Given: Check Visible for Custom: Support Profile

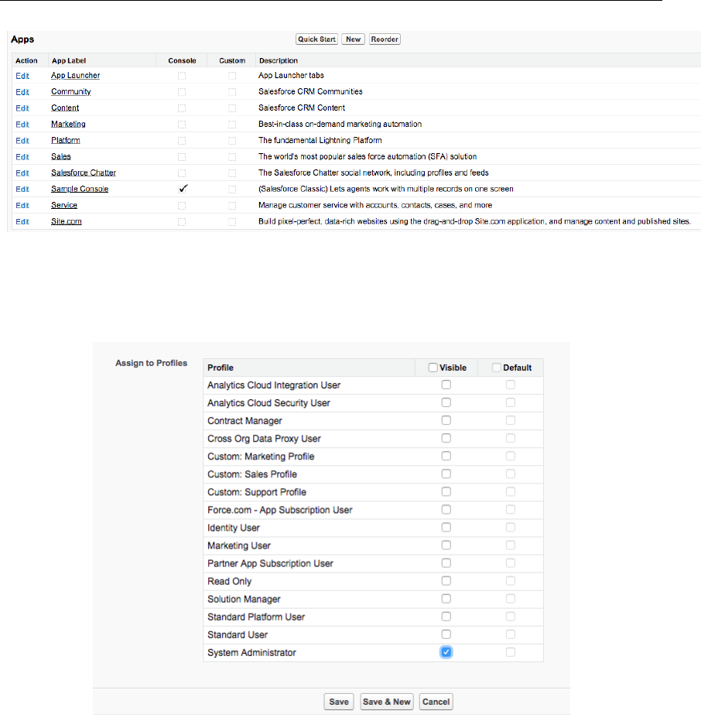Looking at the screenshot, I should (x=446, y=491).
